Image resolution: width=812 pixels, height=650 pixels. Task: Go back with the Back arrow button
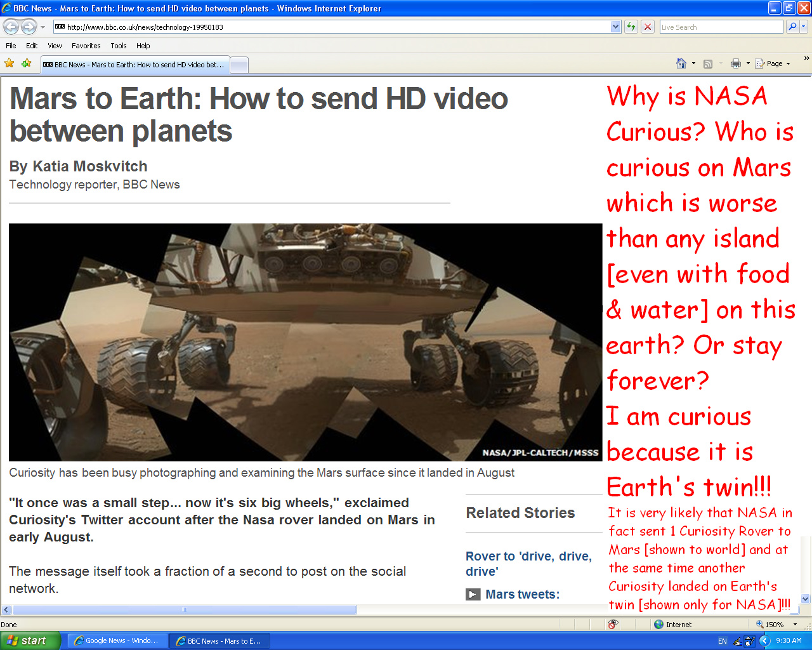11,27
